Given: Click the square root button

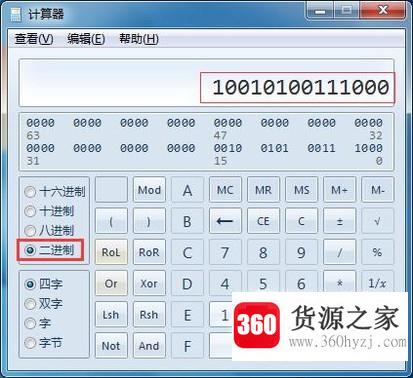Looking at the screenshot, I should coord(378,221).
